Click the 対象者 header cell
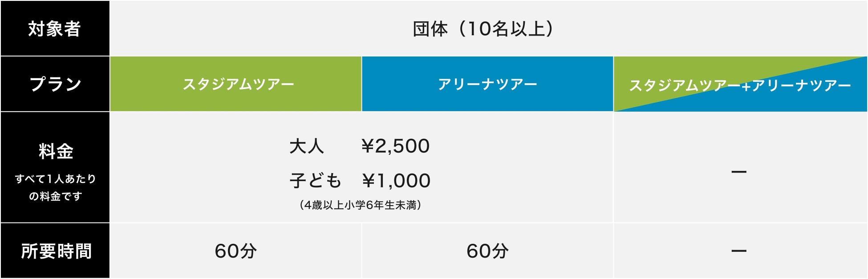 pos(54,29)
